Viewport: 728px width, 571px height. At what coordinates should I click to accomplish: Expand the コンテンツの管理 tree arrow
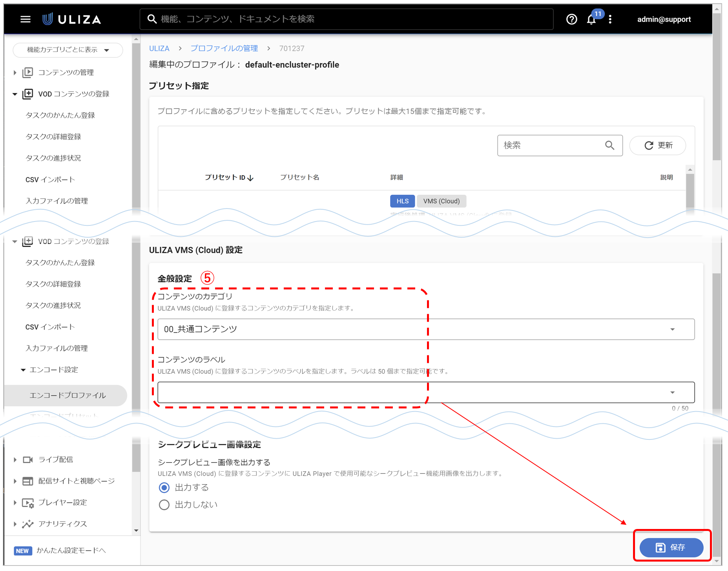tap(15, 72)
